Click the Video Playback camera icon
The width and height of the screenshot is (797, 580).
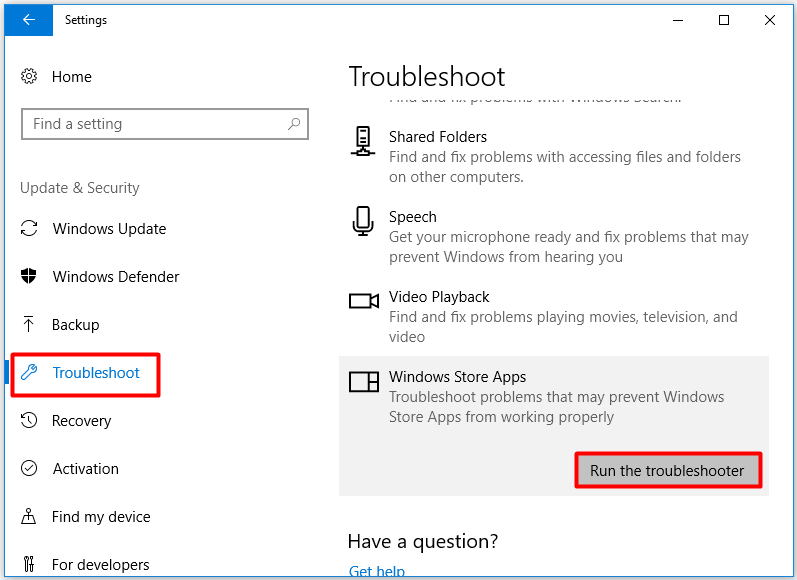(364, 301)
